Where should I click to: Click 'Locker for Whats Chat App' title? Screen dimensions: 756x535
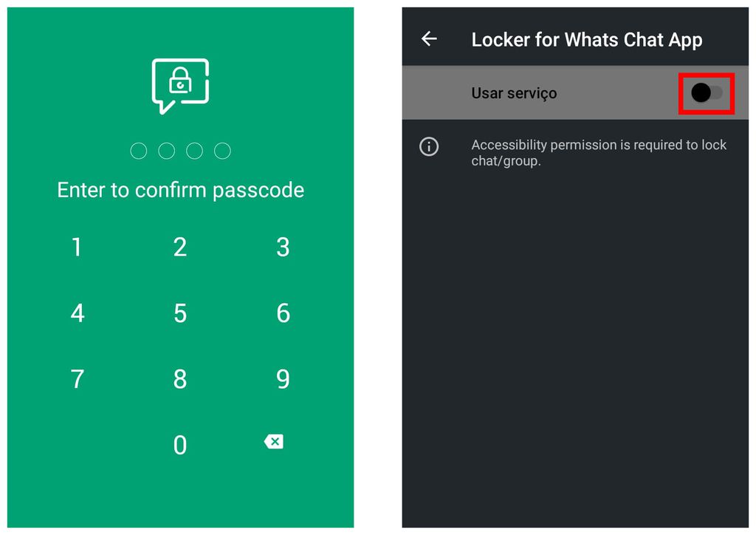(587, 40)
